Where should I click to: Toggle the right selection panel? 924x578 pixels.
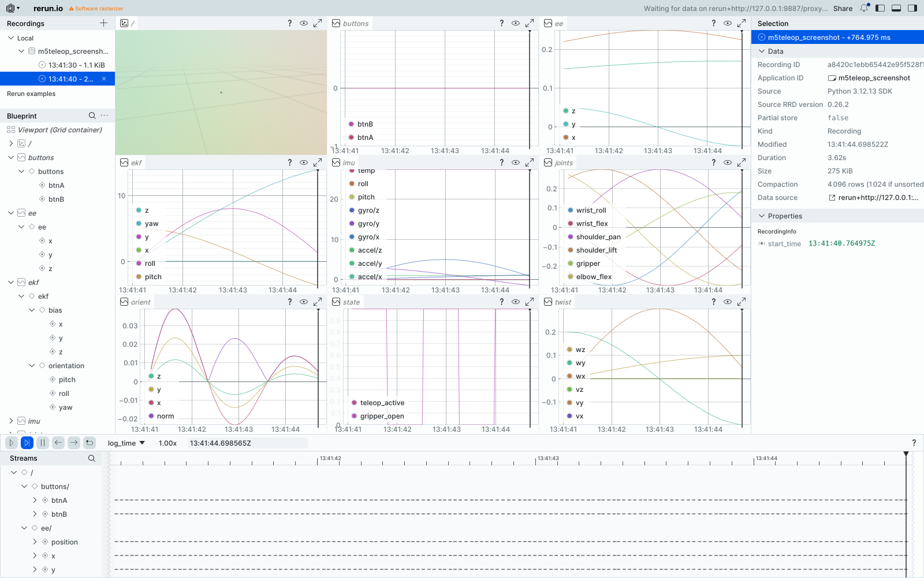(x=912, y=8)
